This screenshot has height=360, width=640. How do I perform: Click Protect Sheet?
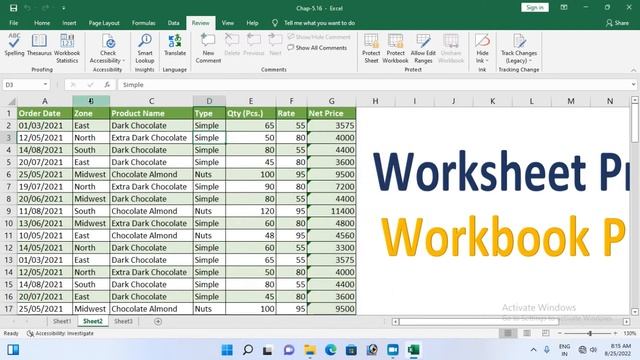click(x=371, y=49)
